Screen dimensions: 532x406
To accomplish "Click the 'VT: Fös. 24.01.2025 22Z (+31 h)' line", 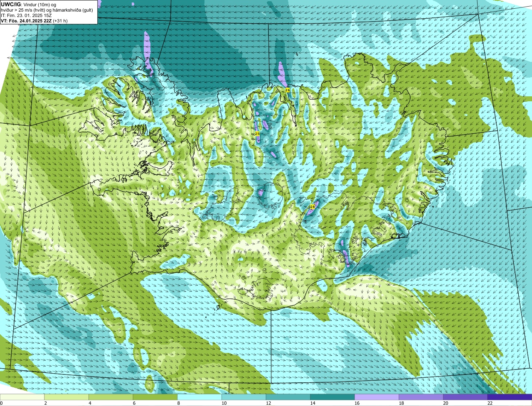I will tap(34, 20).
